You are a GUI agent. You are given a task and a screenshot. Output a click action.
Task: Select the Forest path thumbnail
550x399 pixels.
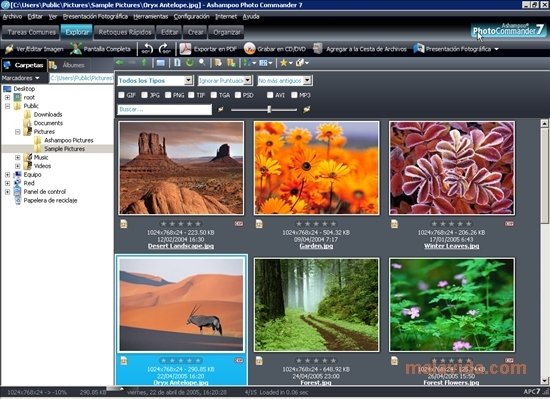point(316,305)
